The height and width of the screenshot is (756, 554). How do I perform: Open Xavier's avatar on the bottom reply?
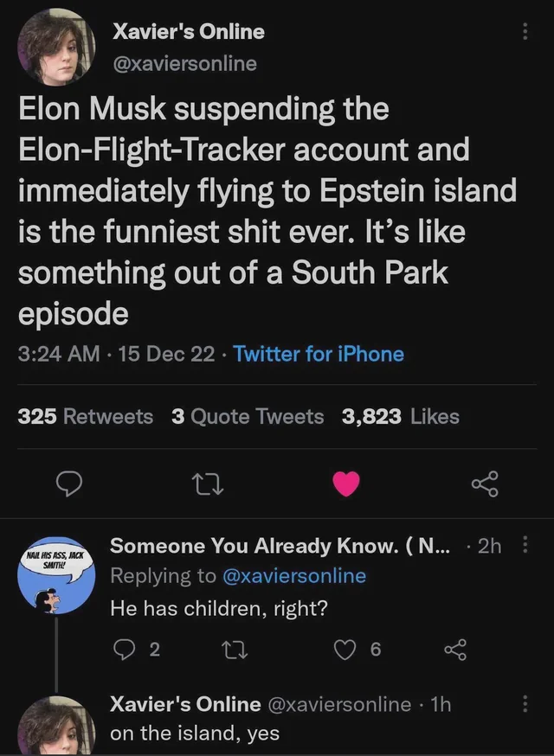tap(56, 726)
